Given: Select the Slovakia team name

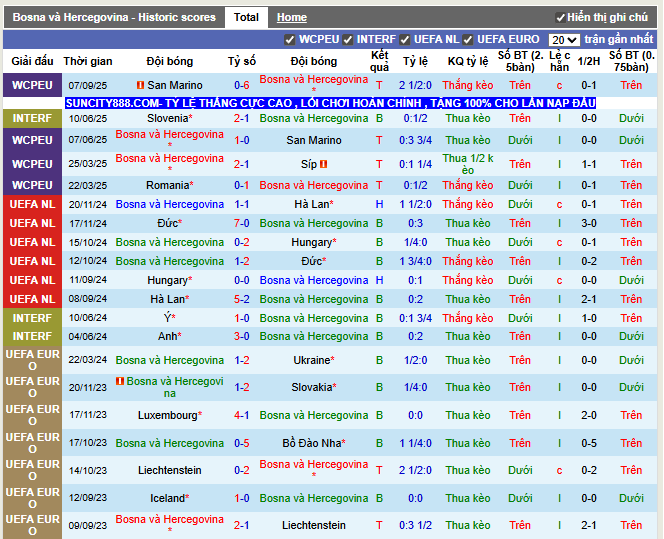Looking at the screenshot, I should pyautogui.click(x=311, y=387).
